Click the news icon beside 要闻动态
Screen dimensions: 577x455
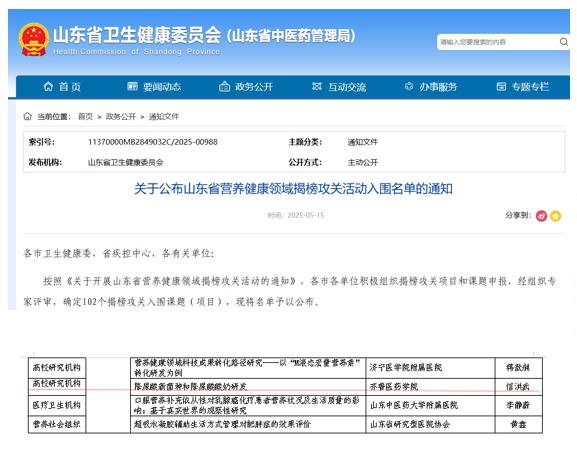pyautogui.click(x=132, y=87)
